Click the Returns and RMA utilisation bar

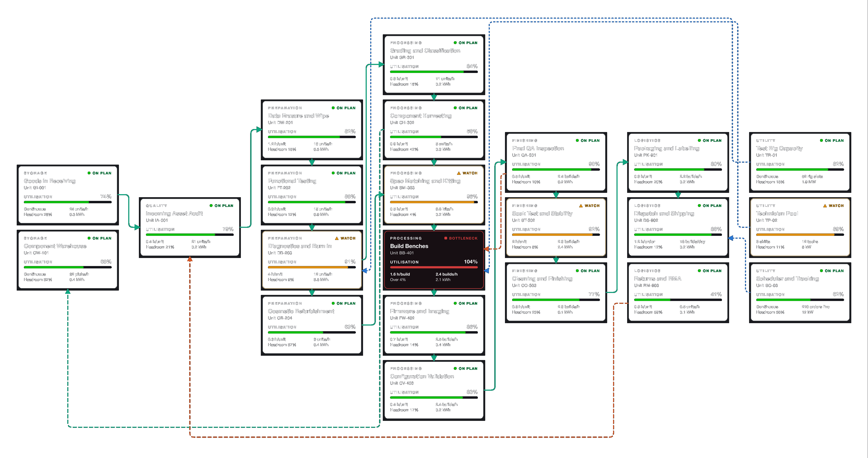coord(678,300)
